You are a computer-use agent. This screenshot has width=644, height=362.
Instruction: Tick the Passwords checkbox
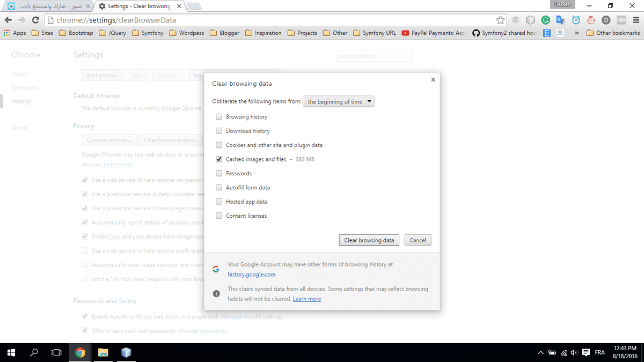pyautogui.click(x=219, y=173)
